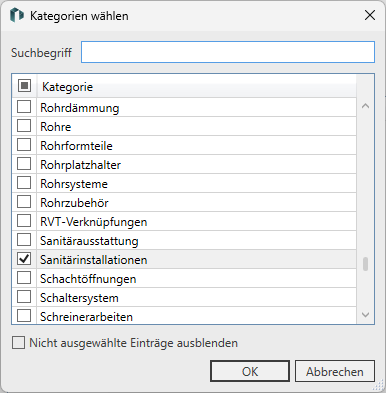The height and width of the screenshot is (393, 386).
Task: Click the list scrollbar thumb
Action: [x=366, y=264]
